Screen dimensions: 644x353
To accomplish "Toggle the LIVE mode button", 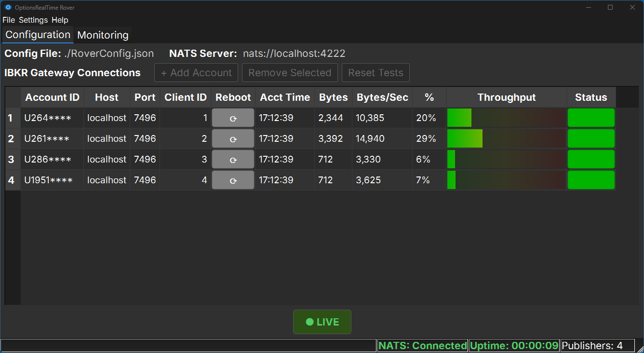I will [x=322, y=322].
